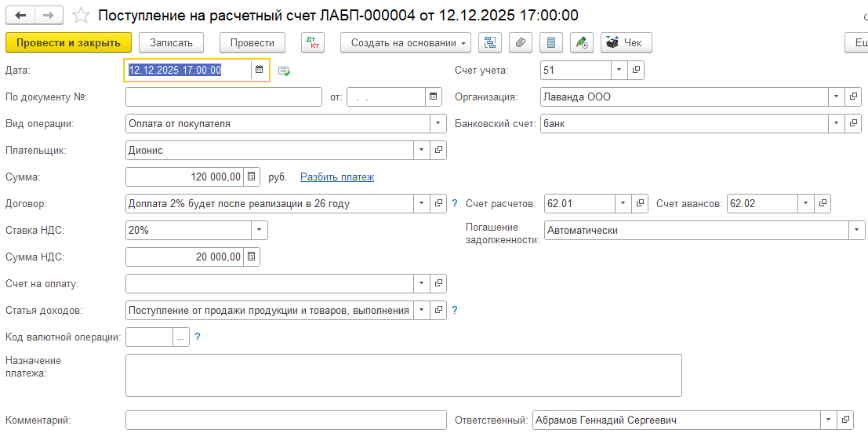
Task: Click the Провести и закрыть button
Action: coord(68,42)
